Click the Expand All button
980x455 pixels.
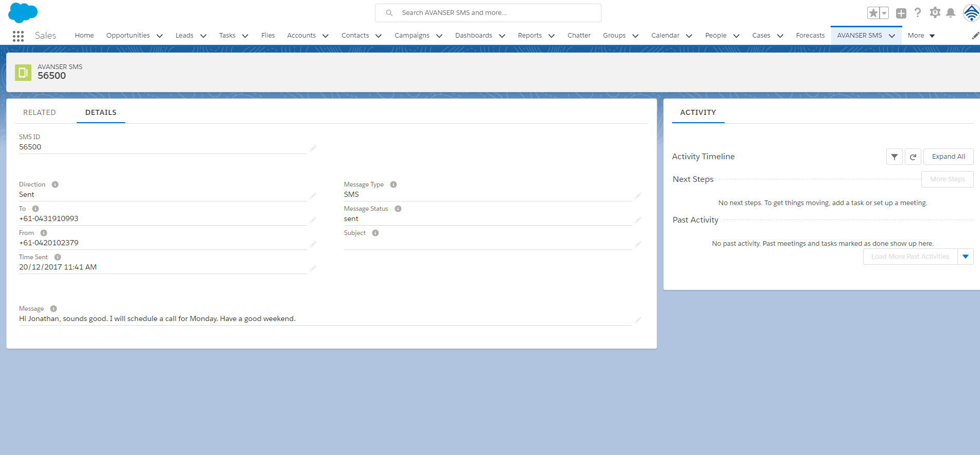(949, 157)
